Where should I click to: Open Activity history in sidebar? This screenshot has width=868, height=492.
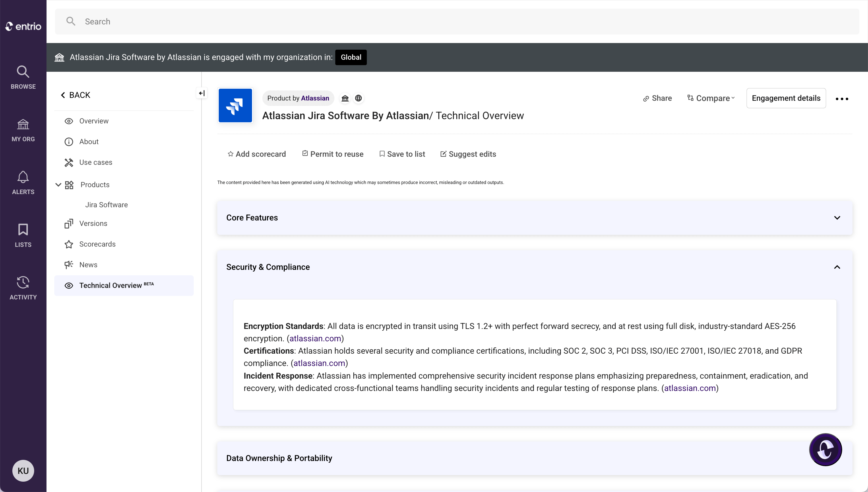pos(23,288)
